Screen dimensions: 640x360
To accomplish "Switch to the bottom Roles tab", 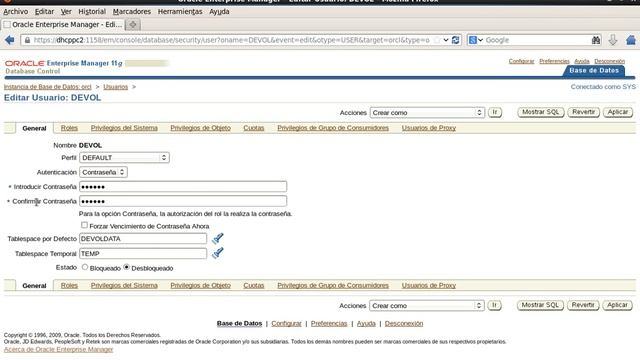I will 69,285.
